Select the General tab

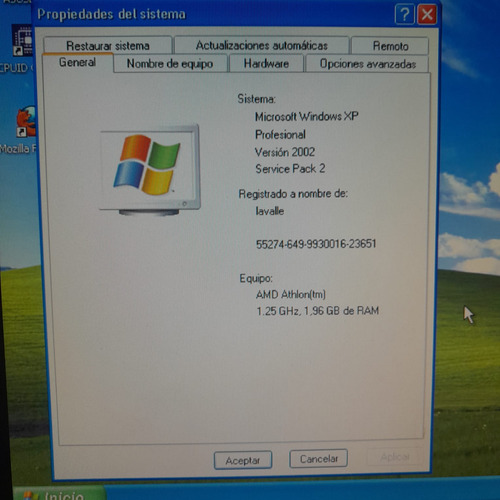coord(77,62)
